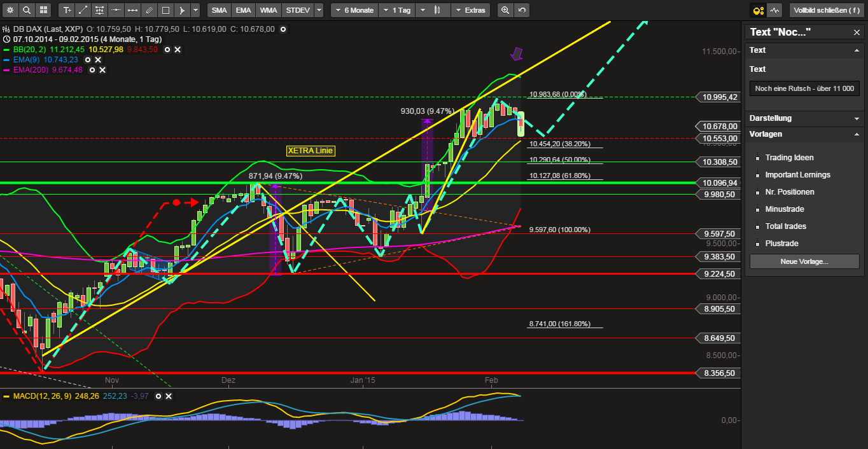Click the yellow drawing objects panel icon
The height and width of the screenshot is (449, 868).
758,10
